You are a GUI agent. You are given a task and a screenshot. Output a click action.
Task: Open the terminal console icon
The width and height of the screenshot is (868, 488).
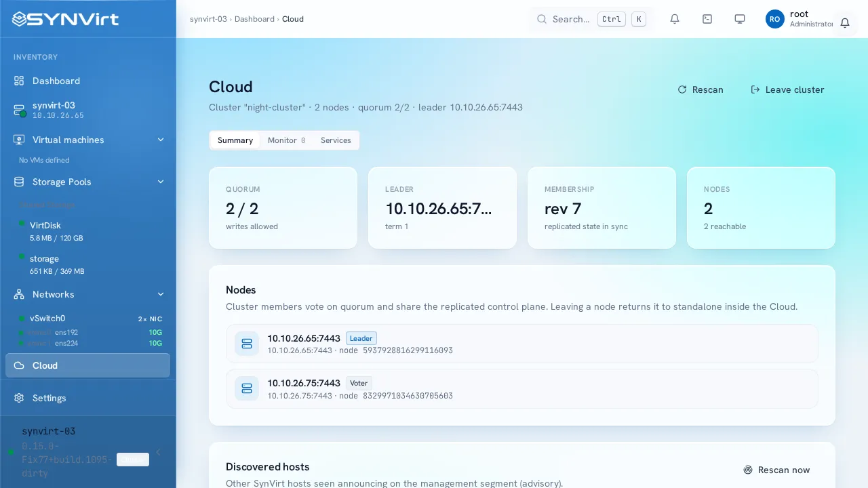(x=707, y=19)
